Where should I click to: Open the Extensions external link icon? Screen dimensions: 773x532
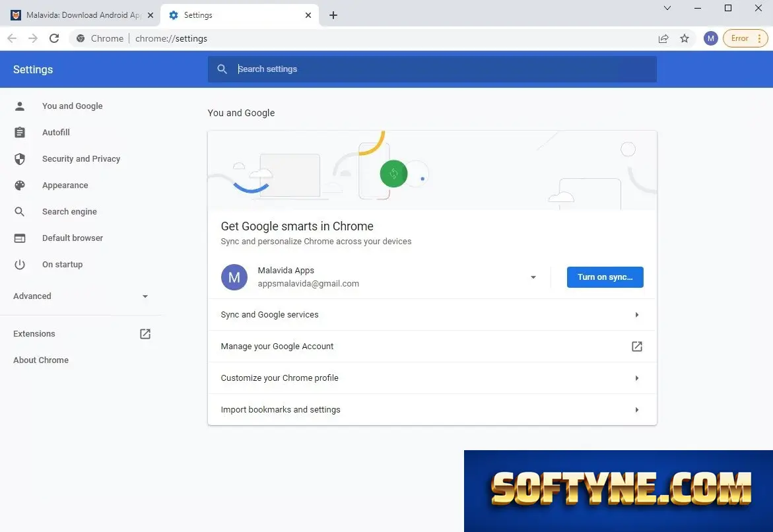[145, 334]
